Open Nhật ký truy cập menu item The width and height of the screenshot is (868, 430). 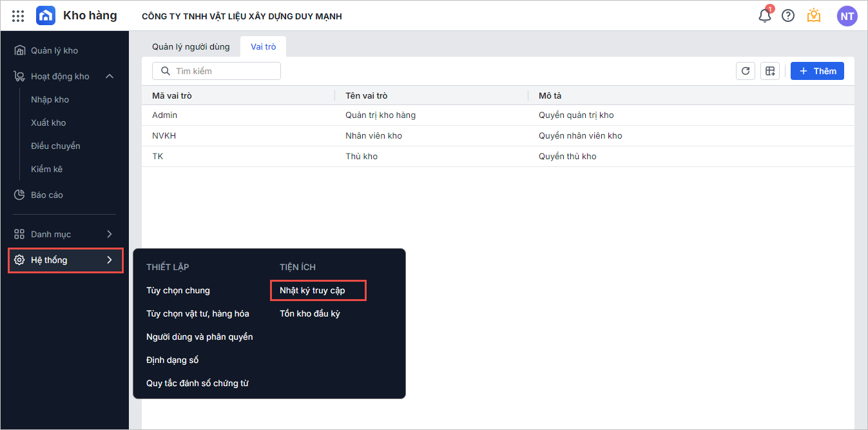[313, 290]
